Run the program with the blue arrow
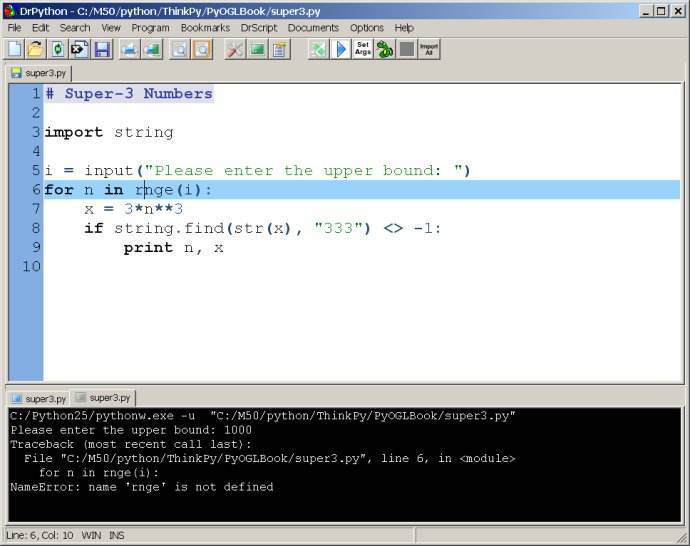The image size is (690, 546). click(341, 49)
